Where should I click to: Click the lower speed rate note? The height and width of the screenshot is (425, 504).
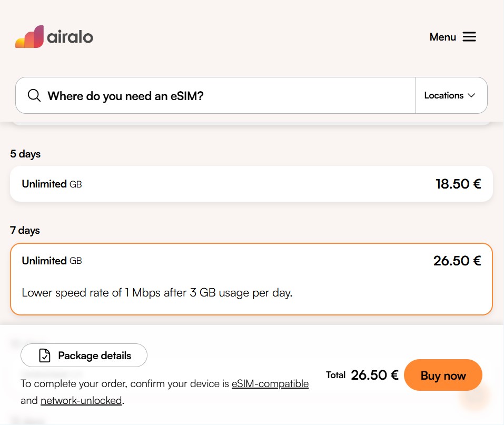tap(157, 292)
